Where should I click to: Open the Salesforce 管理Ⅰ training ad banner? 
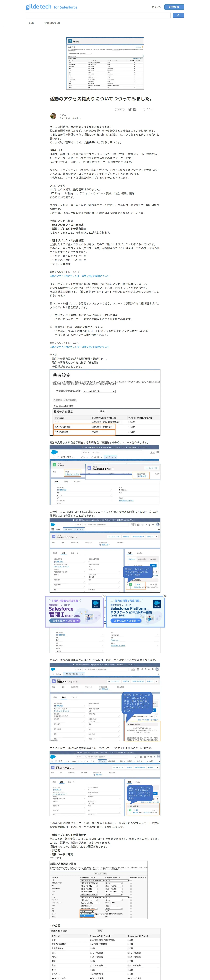(x=74, y=611)
